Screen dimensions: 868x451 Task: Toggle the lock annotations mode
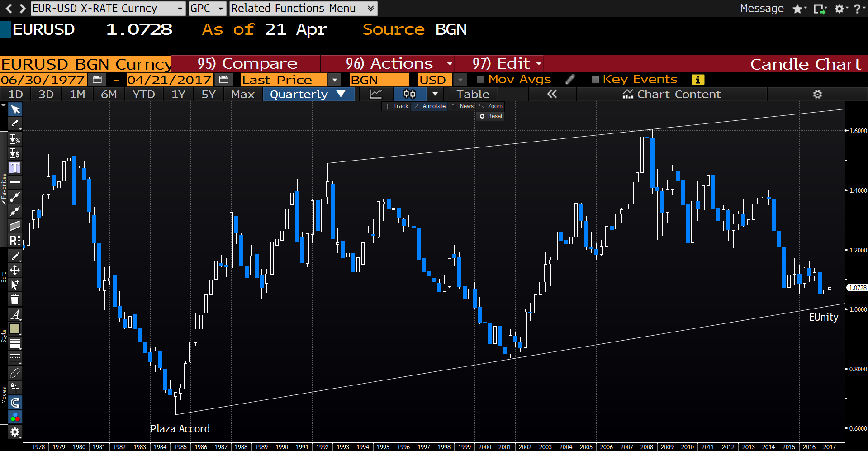(x=15, y=388)
